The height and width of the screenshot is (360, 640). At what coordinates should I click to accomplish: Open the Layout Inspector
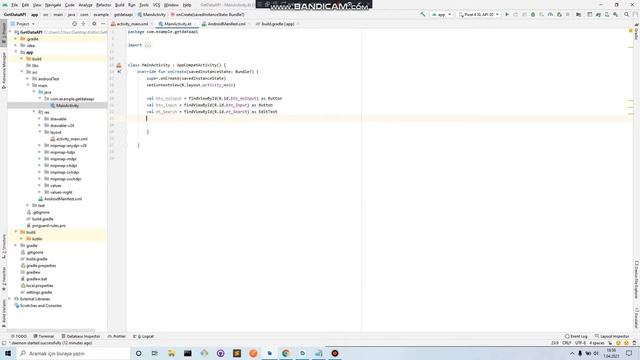pyautogui.click(x=612, y=336)
